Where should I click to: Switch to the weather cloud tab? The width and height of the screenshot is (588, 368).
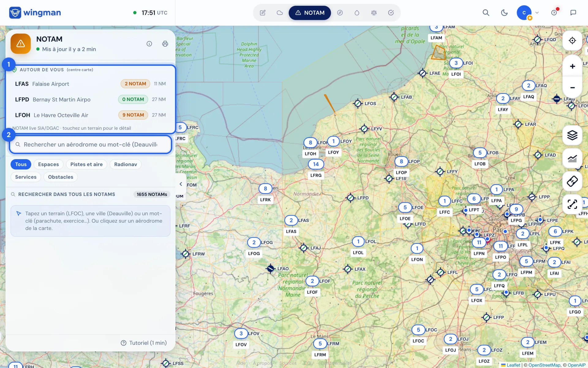tap(280, 13)
